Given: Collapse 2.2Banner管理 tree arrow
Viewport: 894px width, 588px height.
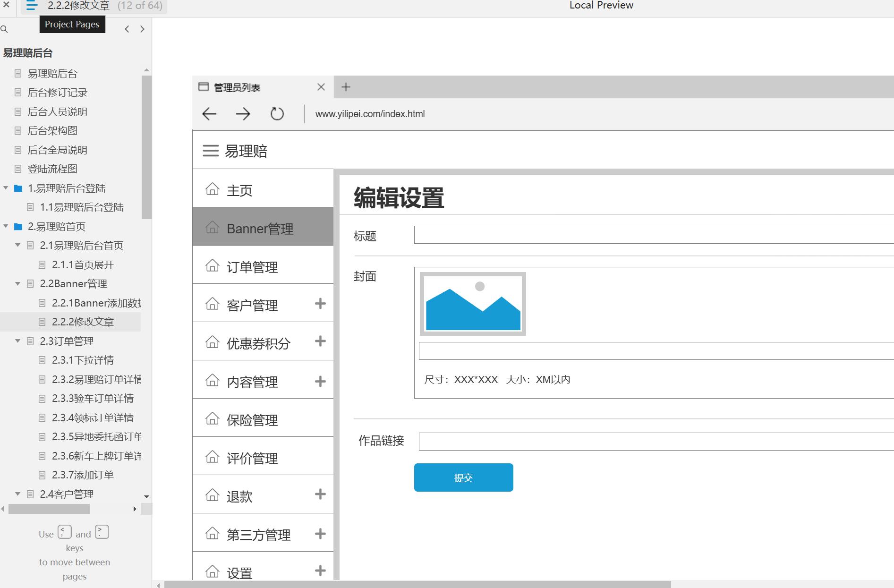Looking at the screenshot, I should 18,283.
